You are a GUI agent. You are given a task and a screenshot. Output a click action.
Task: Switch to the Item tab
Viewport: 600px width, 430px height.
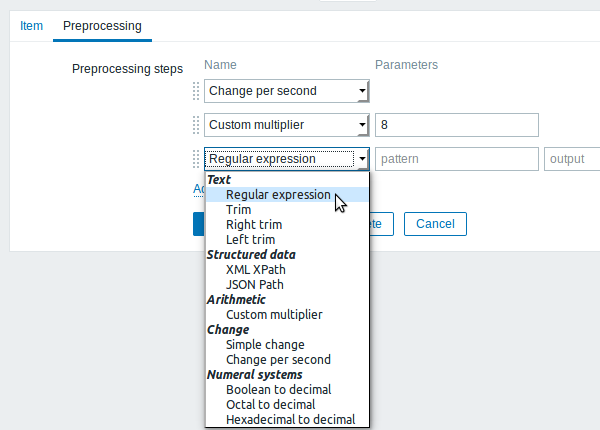point(32,25)
